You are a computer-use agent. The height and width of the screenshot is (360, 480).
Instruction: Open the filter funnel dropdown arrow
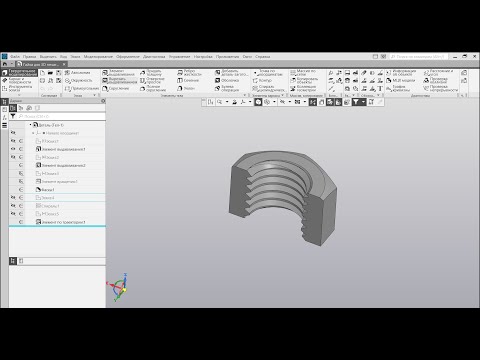coord(363,102)
